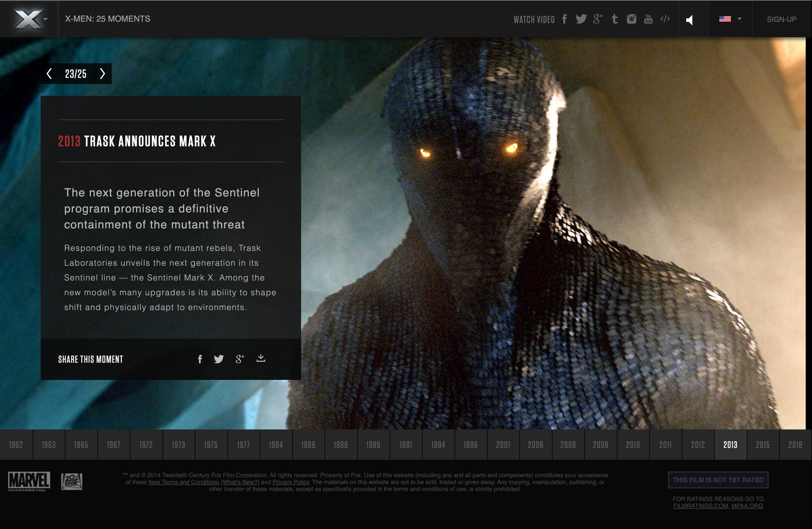Open New Terms and Conditions link

tap(184, 482)
